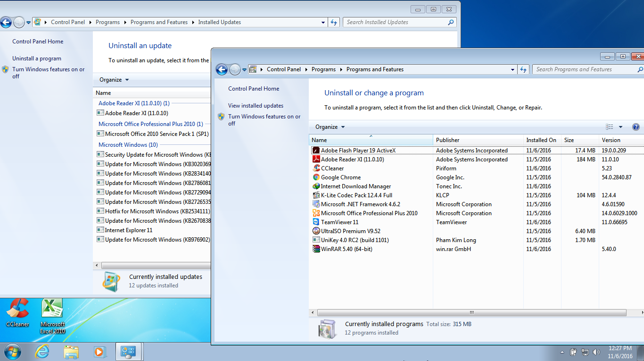Select Microsoft .NET Framework 4.6.2 icon
The width and height of the screenshot is (644, 361).
point(316,204)
